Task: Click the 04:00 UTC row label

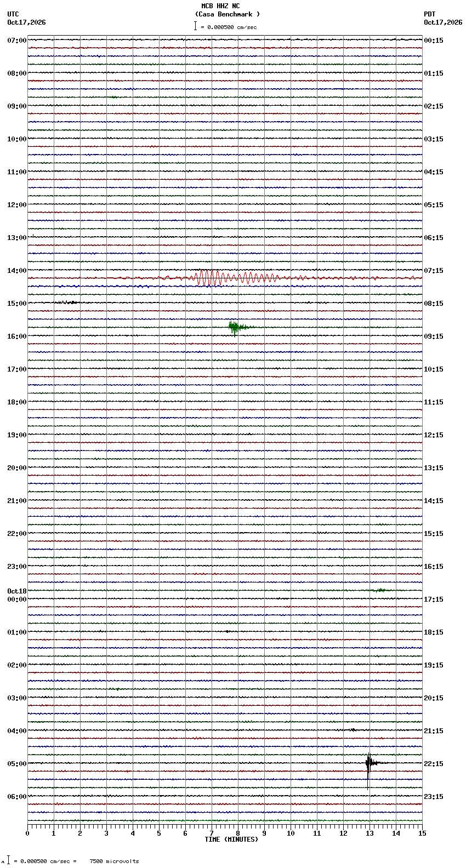Action: (17, 731)
